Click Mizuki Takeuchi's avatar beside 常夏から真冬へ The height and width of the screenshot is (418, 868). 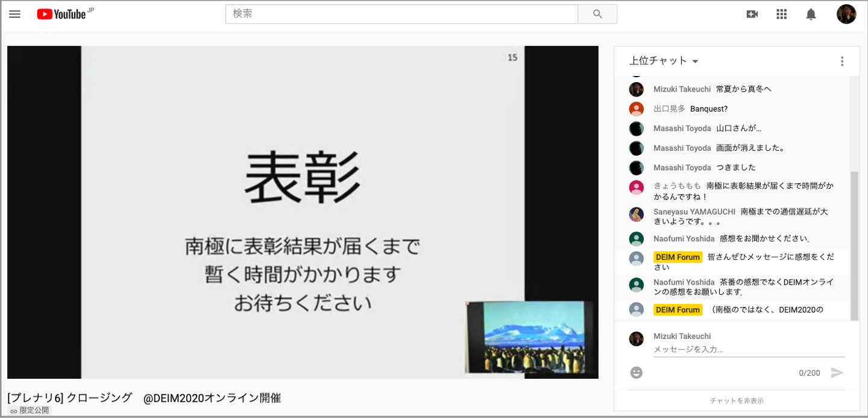coord(637,89)
